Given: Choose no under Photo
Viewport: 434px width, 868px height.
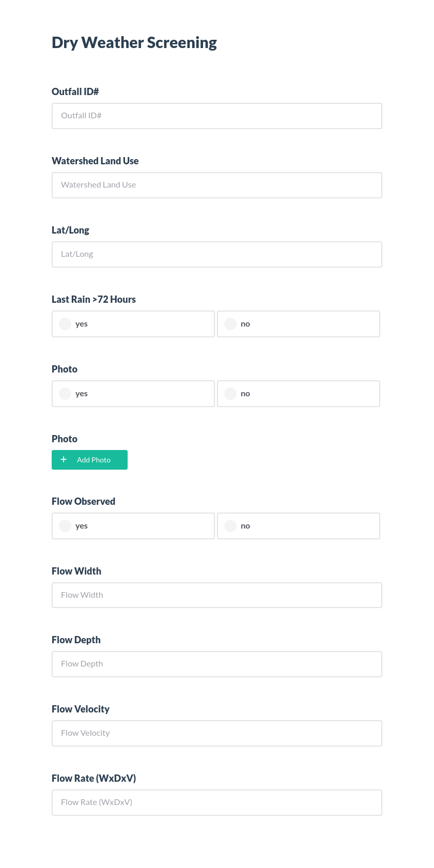Looking at the screenshot, I should pos(230,393).
